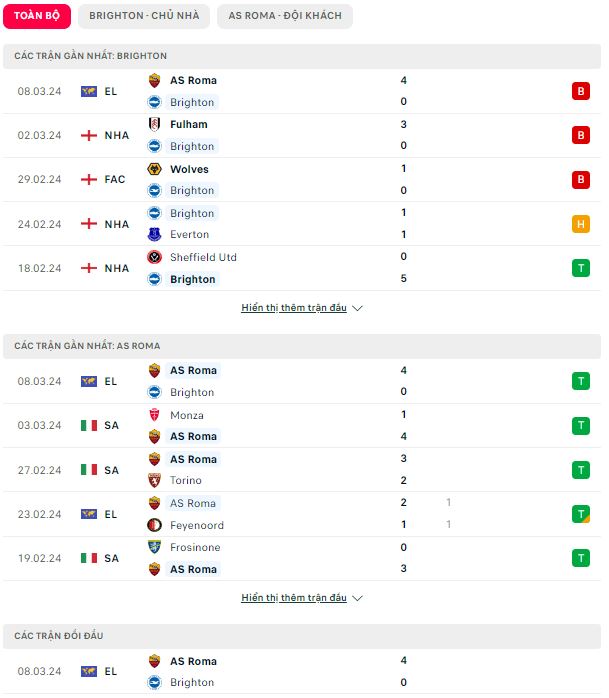
Task: Open the Wolves team name link
Action: (x=189, y=169)
